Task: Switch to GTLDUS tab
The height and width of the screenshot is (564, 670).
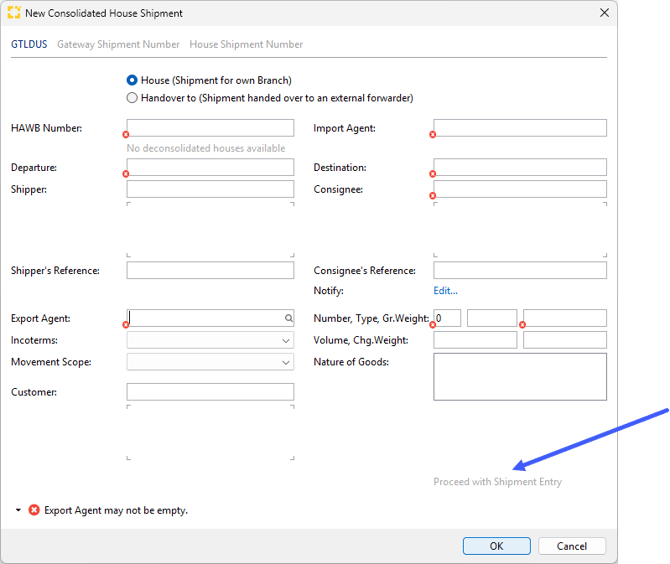Action: (x=29, y=44)
